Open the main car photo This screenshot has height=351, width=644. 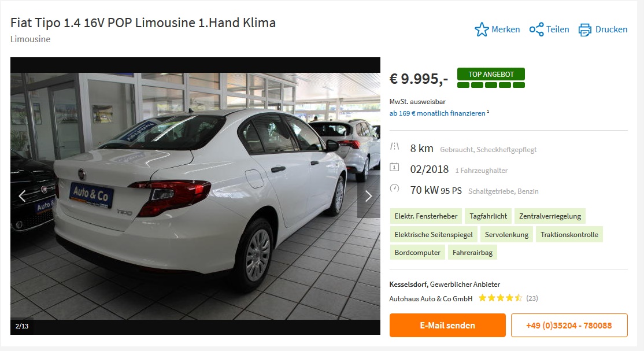(195, 196)
